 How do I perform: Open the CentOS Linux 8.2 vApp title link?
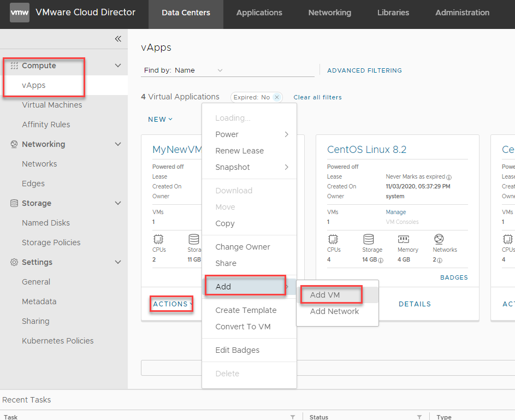[x=366, y=150]
